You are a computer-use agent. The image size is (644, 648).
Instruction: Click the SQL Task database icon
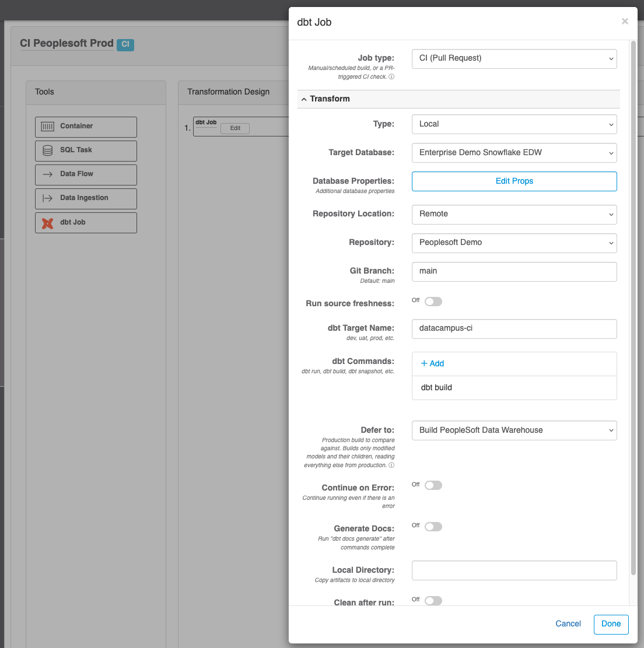tap(47, 150)
